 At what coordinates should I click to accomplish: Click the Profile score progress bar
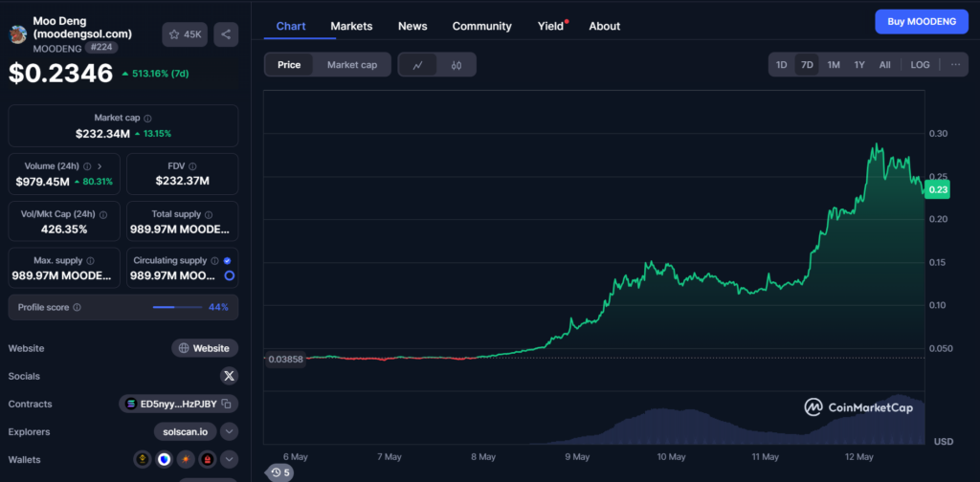[x=177, y=307]
